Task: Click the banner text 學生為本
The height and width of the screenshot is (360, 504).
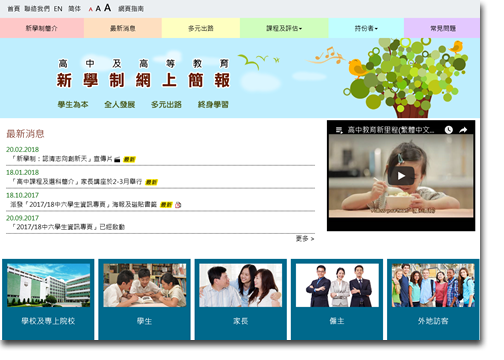Action: [x=73, y=104]
